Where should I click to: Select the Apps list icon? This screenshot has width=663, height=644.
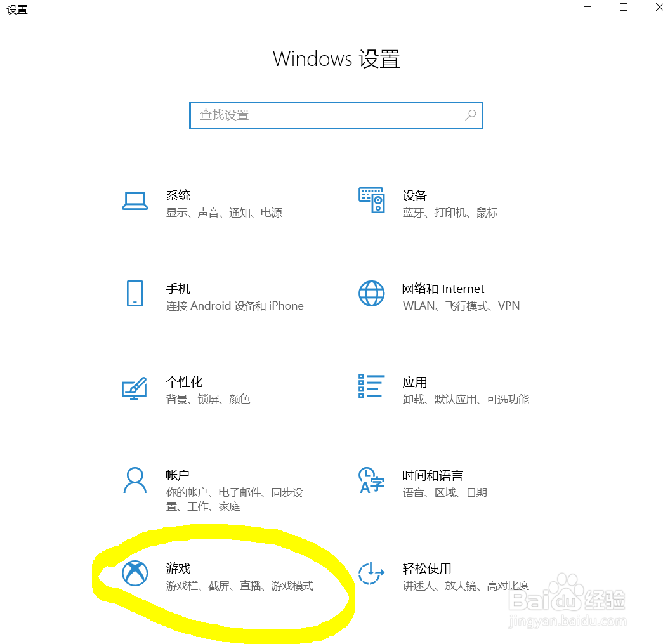pos(372,386)
